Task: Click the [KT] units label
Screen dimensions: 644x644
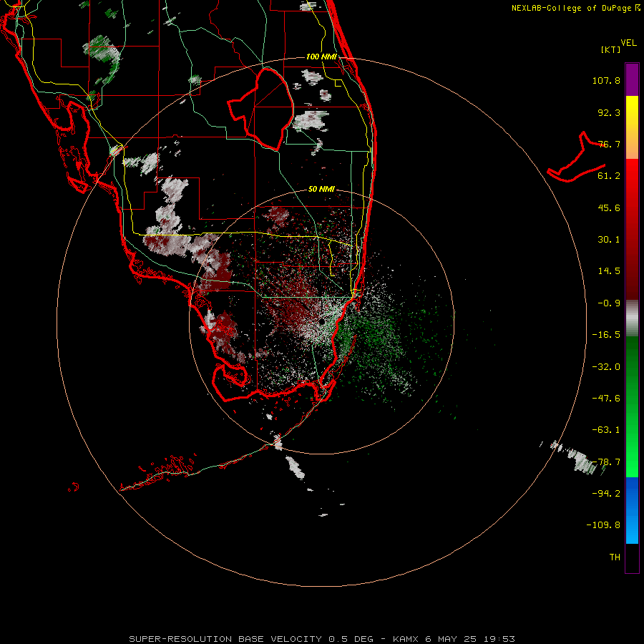Action: pyautogui.click(x=611, y=49)
